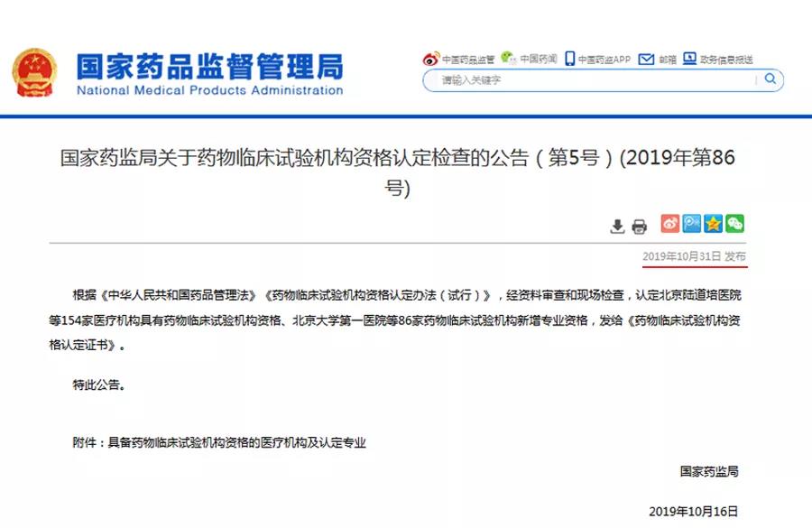Download the announcement with the download icon
The height and width of the screenshot is (528, 812).
point(617,227)
